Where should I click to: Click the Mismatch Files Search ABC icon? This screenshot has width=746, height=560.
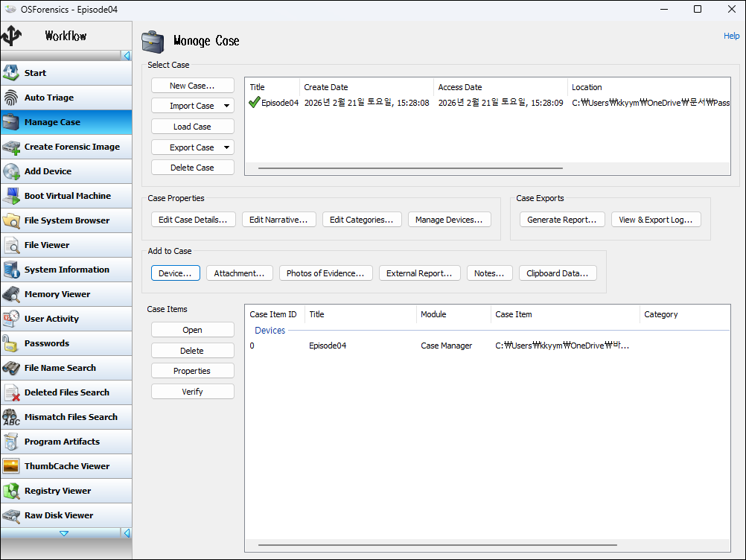click(x=11, y=417)
